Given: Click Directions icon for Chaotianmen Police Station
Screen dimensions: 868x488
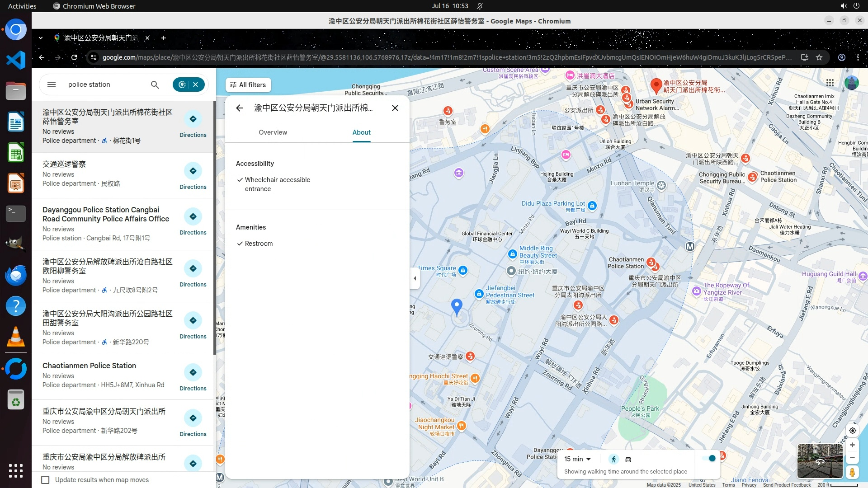Looking at the screenshot, I should click(x=193, y=372).
